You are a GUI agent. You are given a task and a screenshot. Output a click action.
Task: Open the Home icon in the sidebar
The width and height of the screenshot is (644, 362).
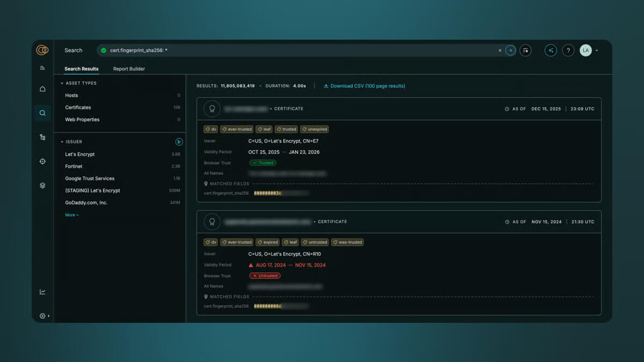(42, 88)
